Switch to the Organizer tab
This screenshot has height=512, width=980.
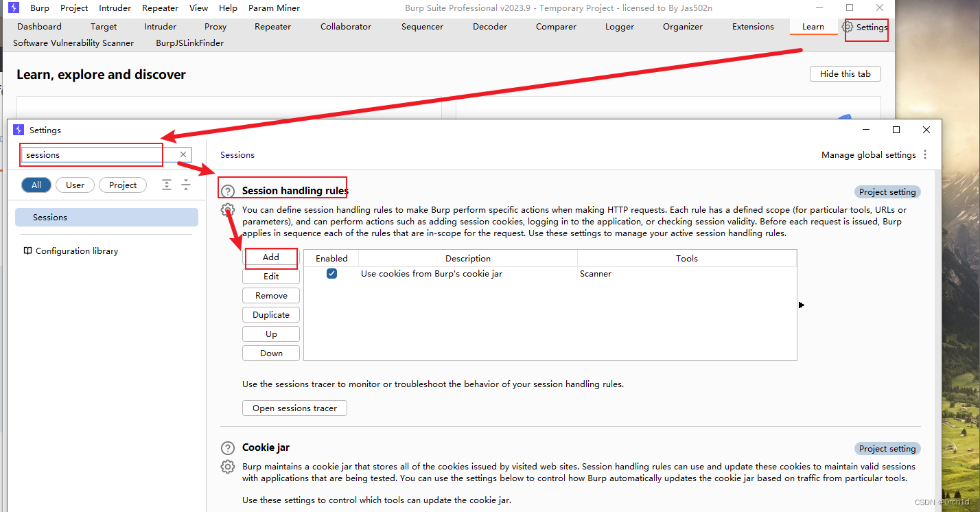(x=683, y=27)
